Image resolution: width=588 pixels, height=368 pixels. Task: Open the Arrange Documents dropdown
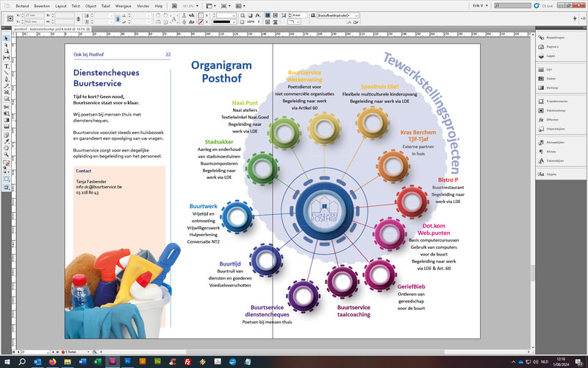click(x=240, y=6)
